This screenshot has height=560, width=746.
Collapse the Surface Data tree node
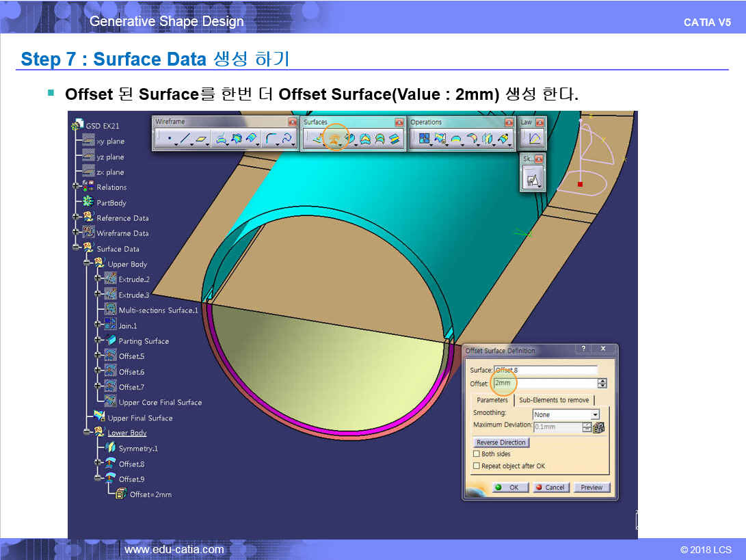pyautogui.click(x=77, y=249)
